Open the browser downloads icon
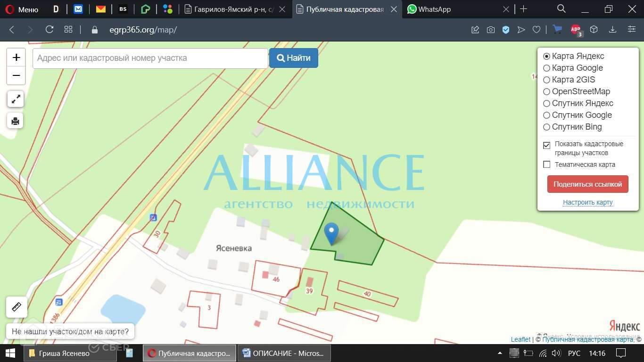Viewport: 644px width, 362px height. point(613,30)
